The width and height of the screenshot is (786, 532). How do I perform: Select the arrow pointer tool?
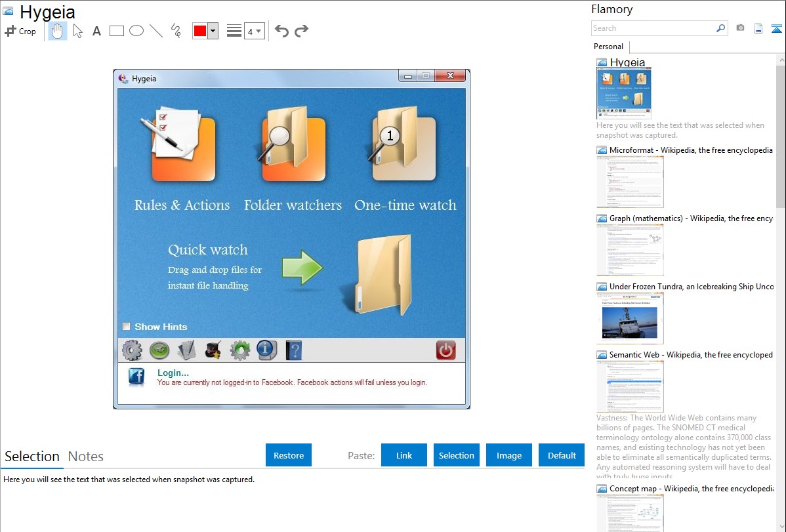[77, 31]
